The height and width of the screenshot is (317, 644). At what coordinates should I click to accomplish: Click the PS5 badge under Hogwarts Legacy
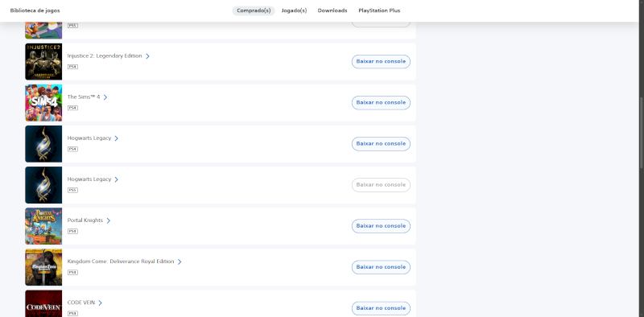72,190
